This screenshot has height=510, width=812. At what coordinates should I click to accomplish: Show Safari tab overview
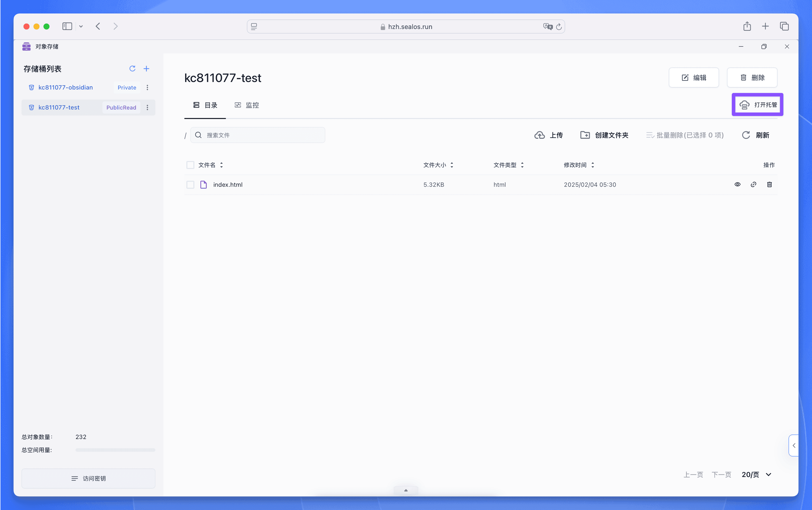pos(784,26)
